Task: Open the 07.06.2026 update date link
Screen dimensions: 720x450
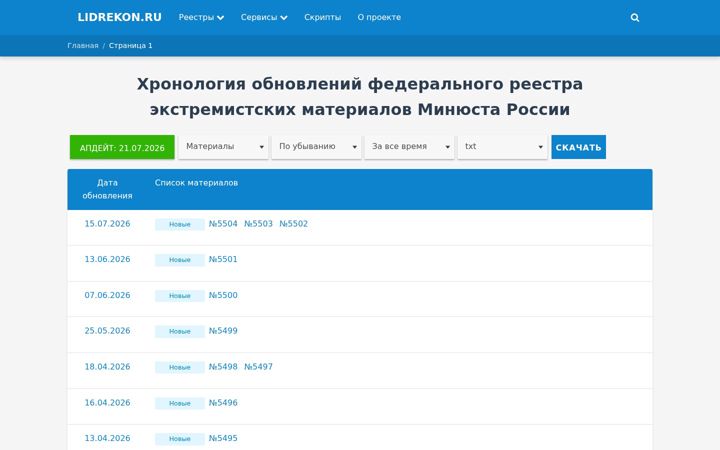Action: pos(107,295)
